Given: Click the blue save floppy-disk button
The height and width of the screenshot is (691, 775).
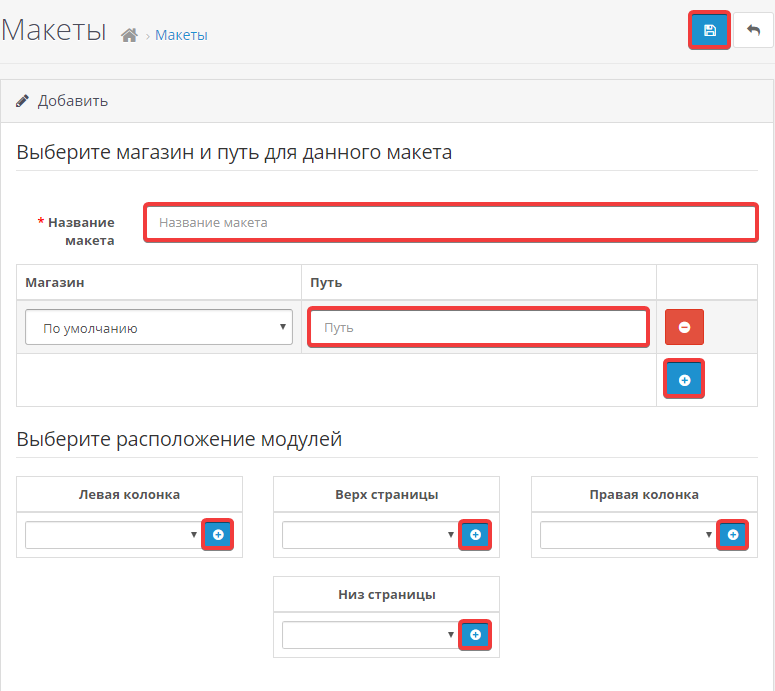Looking at the screenshot, I should pyautogui.click(x=709, y=31).
